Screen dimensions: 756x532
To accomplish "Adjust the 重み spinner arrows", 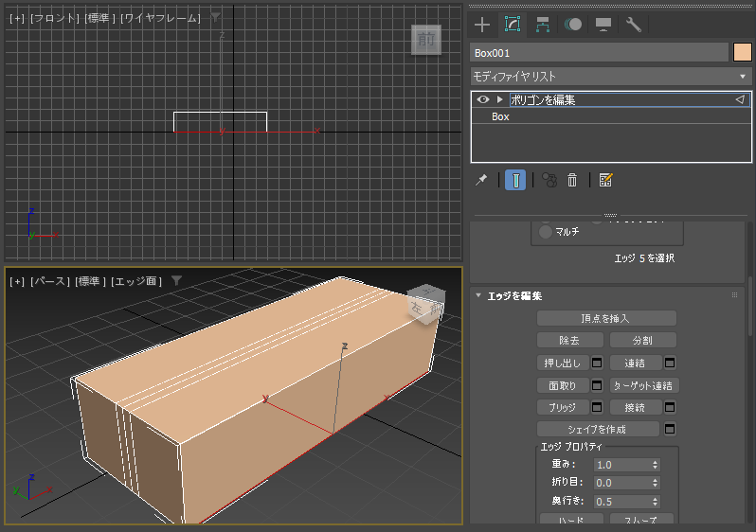I will 655,465.
